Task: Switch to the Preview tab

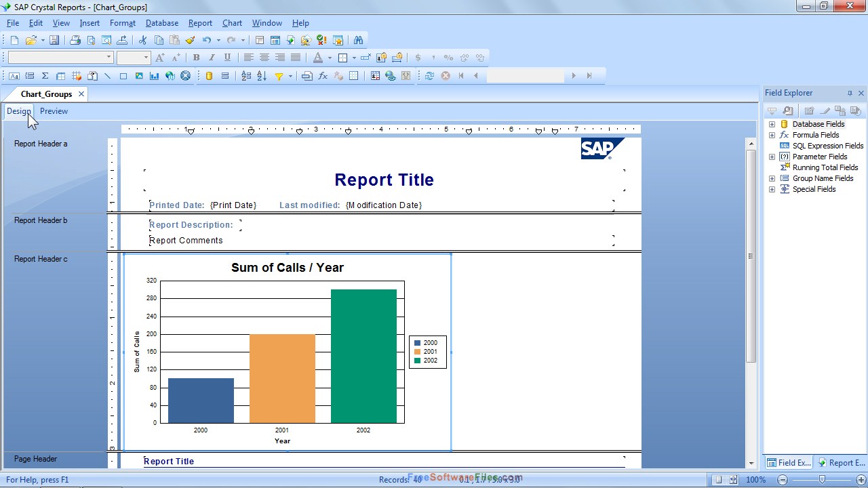Action: click(x=54, y=110)
